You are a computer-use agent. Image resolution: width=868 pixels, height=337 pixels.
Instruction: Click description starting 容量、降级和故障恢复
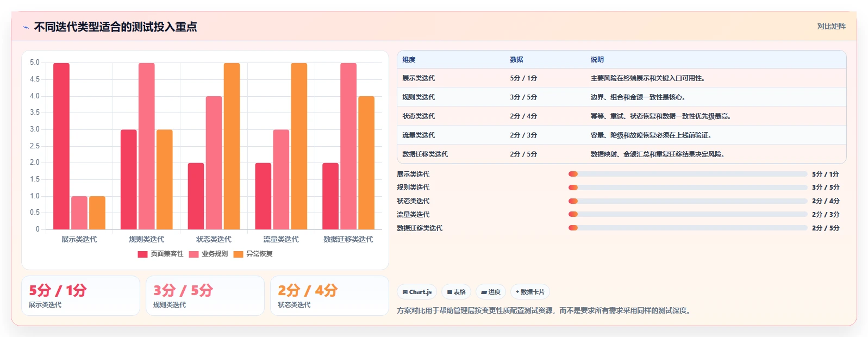click(x=651, y=135)
